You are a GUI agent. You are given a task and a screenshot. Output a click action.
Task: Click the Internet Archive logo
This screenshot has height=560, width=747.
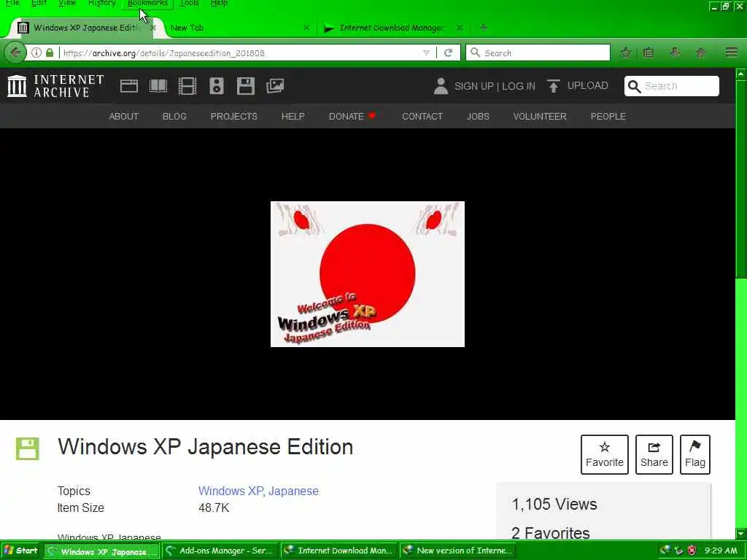click(55, 86)
